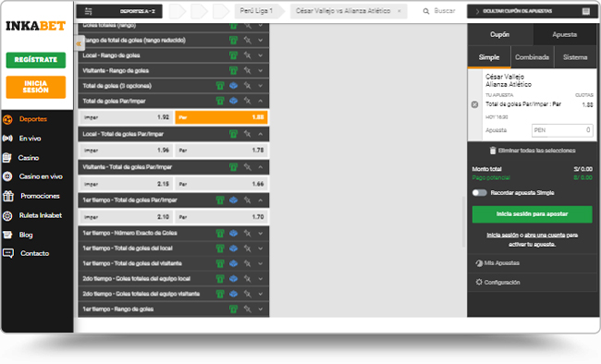Select the Simple bet tab
The height and width of the screenshot is (364, 601).
(x=489, y=57)
